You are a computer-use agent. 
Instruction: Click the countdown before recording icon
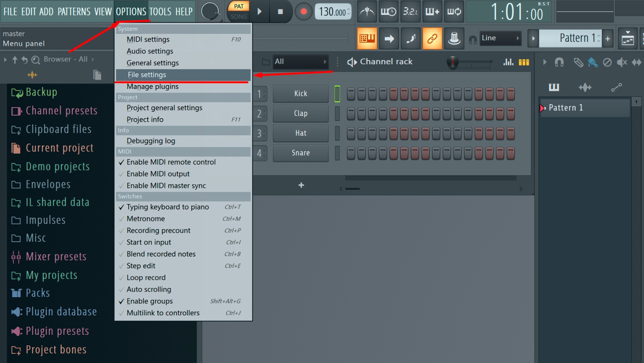(410, 11)
